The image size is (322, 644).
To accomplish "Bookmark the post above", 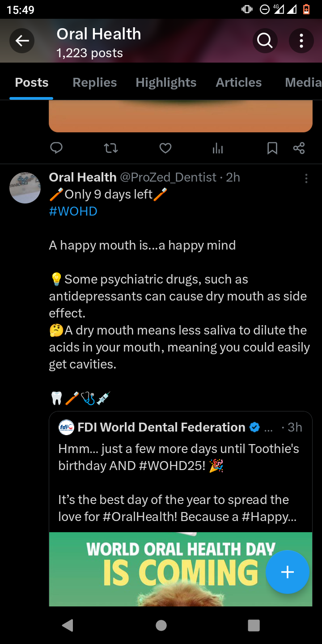I will click(x=272, y=148).
